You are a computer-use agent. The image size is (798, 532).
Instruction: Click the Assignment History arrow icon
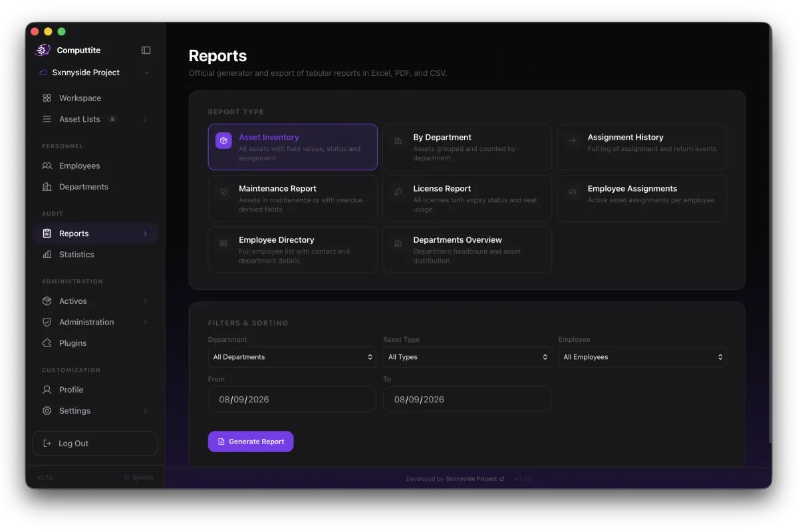pos(572,140)
